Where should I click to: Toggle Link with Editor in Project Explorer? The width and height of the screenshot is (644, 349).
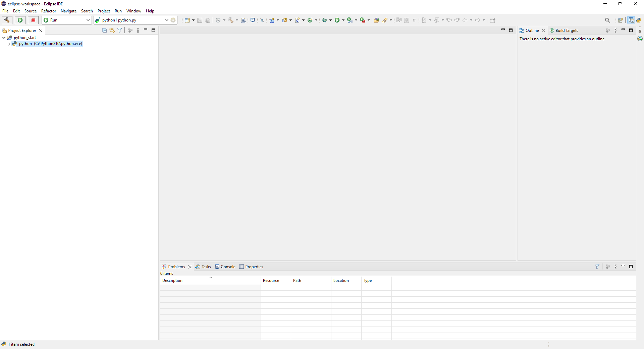[112, 30]
